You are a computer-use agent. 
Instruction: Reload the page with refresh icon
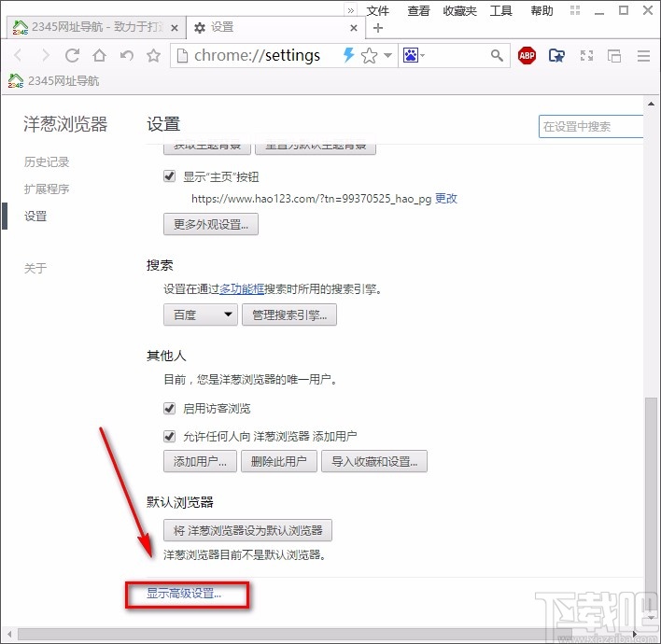pos(72,55)
